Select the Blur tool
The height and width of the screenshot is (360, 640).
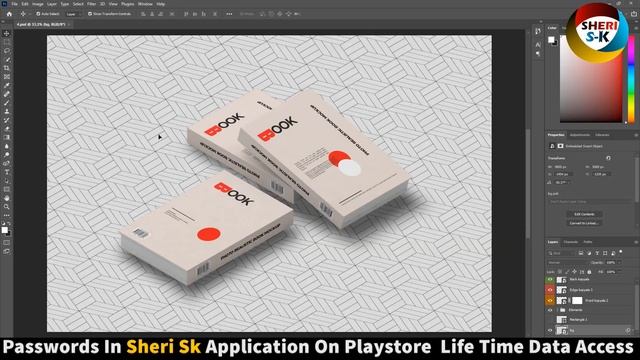pyautogui.click(x=7, y=146)
